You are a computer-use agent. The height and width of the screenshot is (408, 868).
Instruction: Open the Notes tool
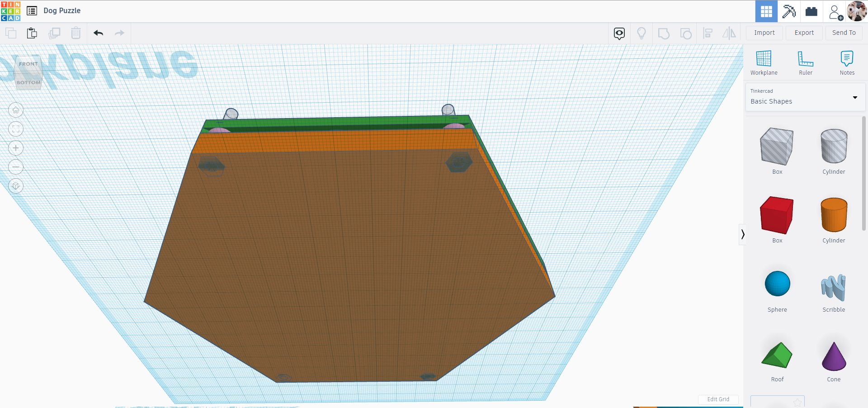(x=847, y=63)
